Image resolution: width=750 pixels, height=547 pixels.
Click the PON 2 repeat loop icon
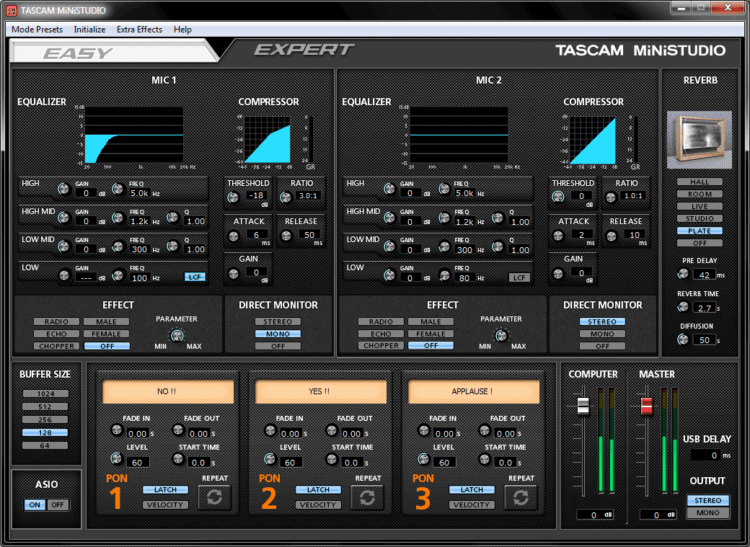point(367,497)
